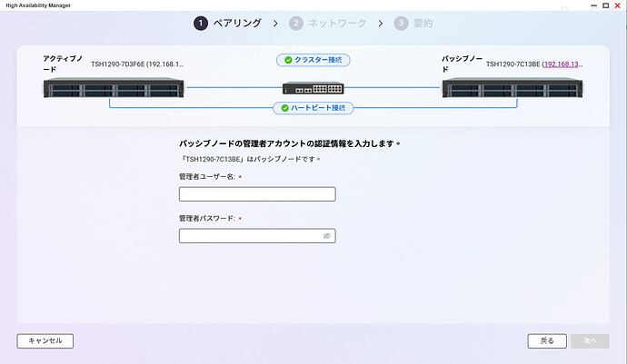Screen dimensions: 627x364
Task: Click the green check on クラスター接続 badge
Action: pyautogui.click(x=288, y=60)
